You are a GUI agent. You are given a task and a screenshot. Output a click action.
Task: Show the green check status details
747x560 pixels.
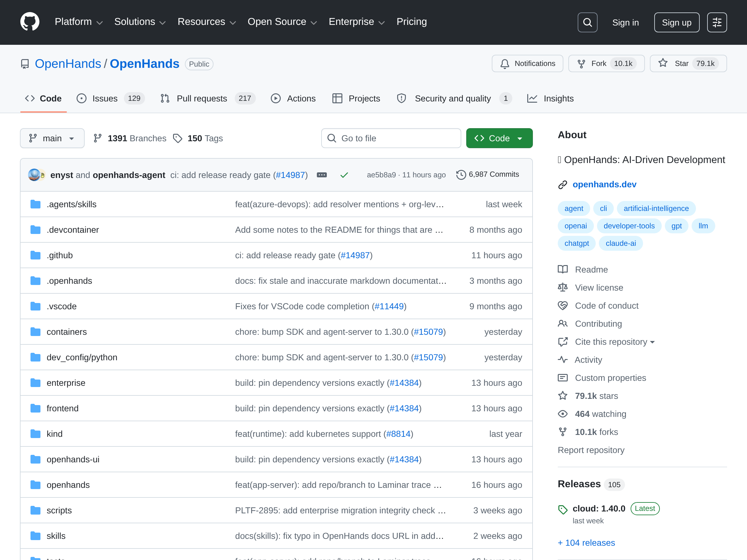[x=344, y=175]
